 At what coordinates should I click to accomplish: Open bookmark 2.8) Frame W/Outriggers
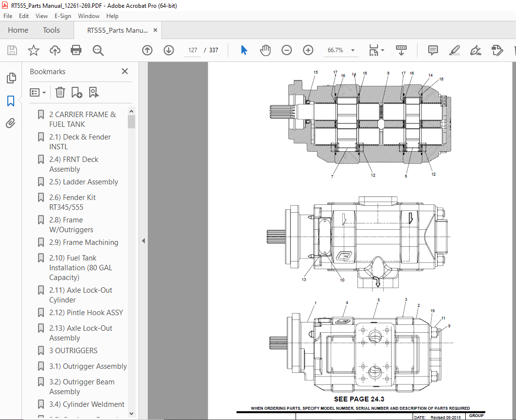[71, 225]
